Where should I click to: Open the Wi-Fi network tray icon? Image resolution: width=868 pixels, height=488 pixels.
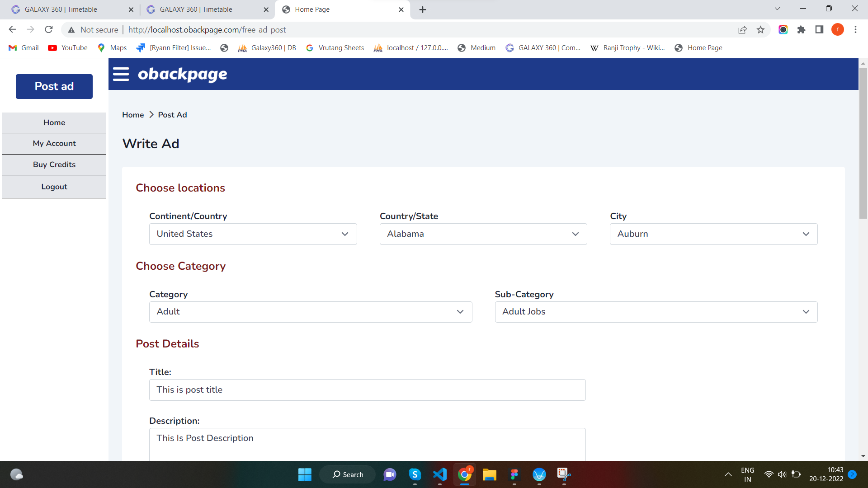click(x=769, y=474)
